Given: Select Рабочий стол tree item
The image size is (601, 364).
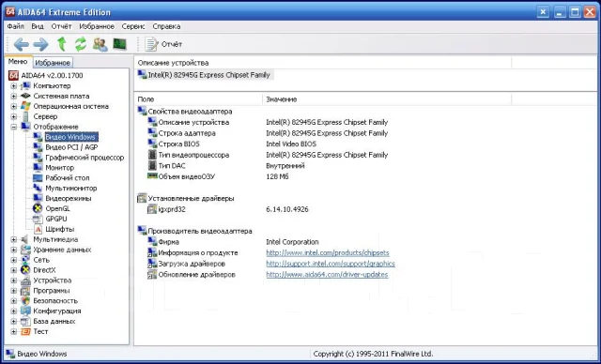Looking at the screenshot, I should tap(67, 178).
